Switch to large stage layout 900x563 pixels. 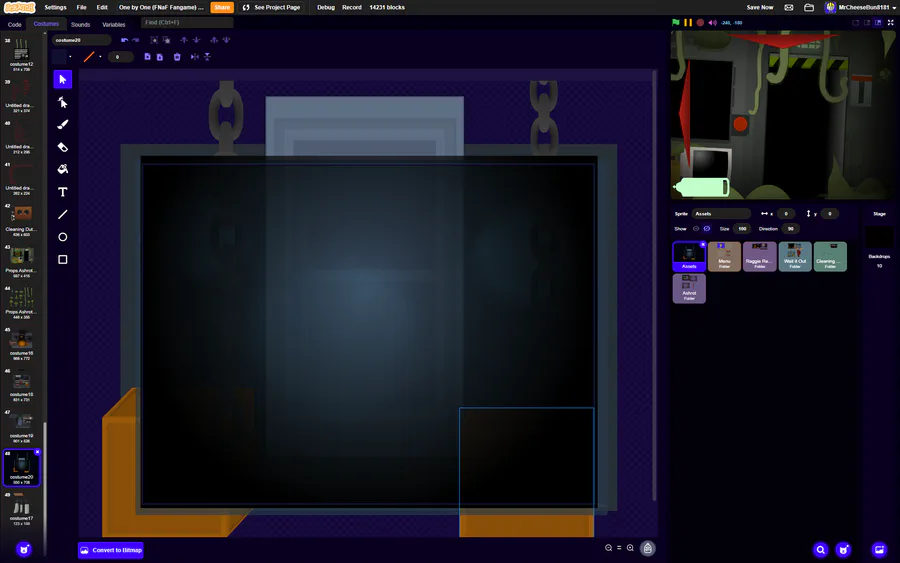[878, 22]
